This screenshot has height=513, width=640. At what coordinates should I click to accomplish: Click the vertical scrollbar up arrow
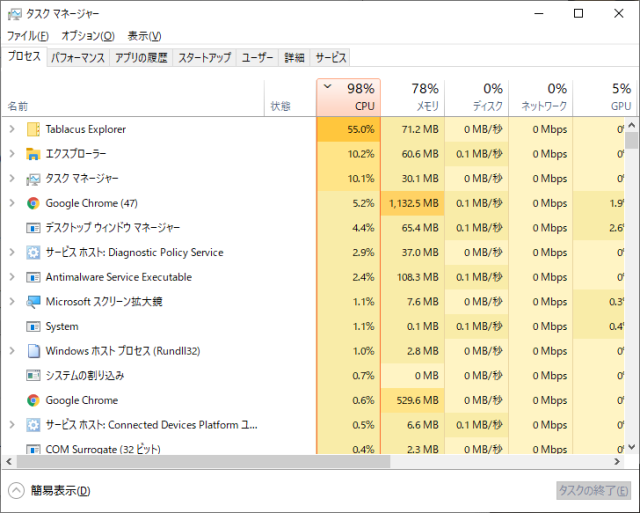point(631,125)
